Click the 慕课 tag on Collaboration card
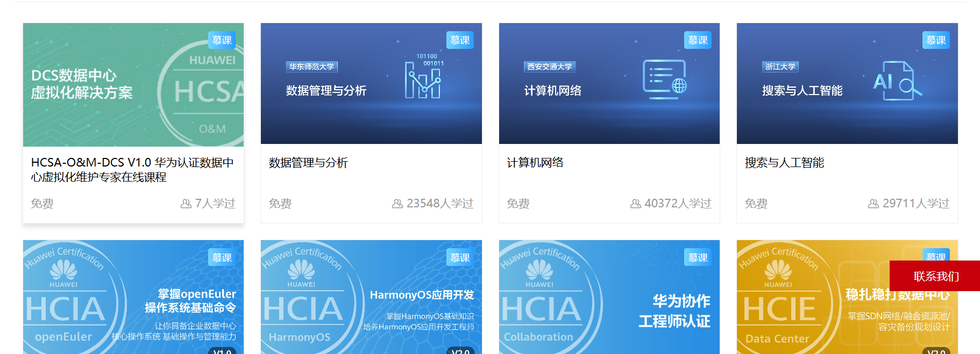The height and width of the screenshot is (354, 980). [x=698, y=257]
